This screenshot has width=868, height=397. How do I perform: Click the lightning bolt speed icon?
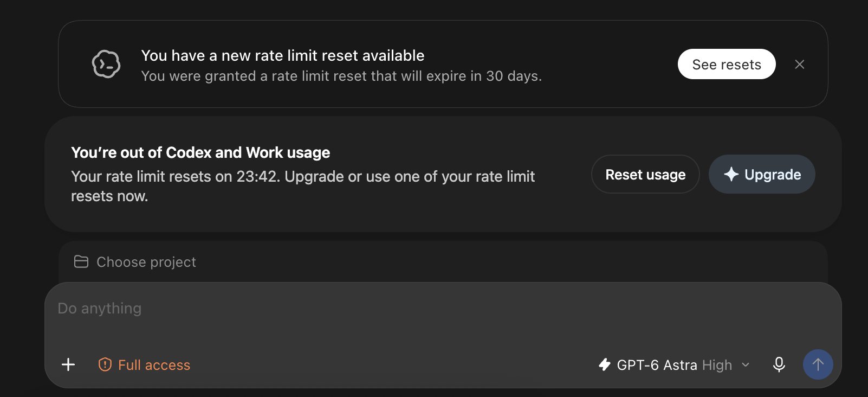(x=605, y=364)
